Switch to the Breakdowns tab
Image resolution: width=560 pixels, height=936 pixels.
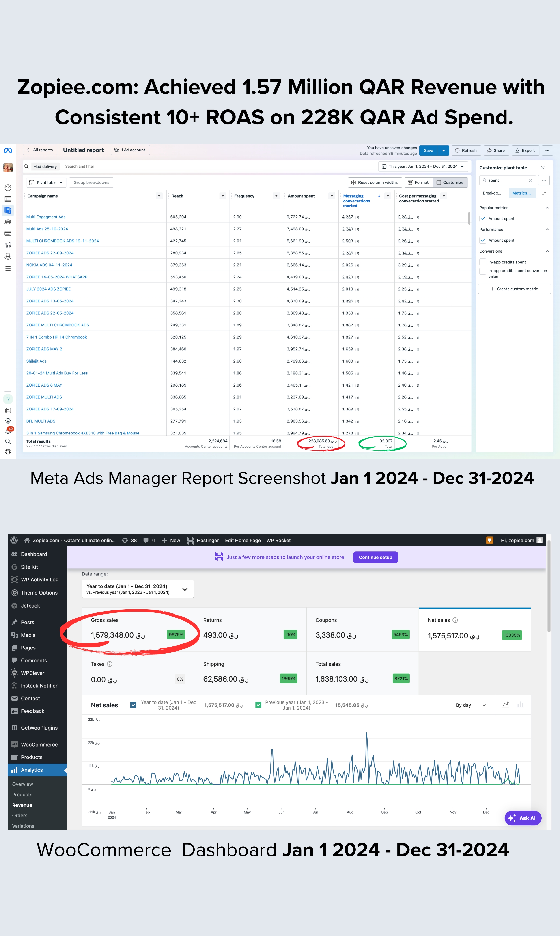[492, 193]
